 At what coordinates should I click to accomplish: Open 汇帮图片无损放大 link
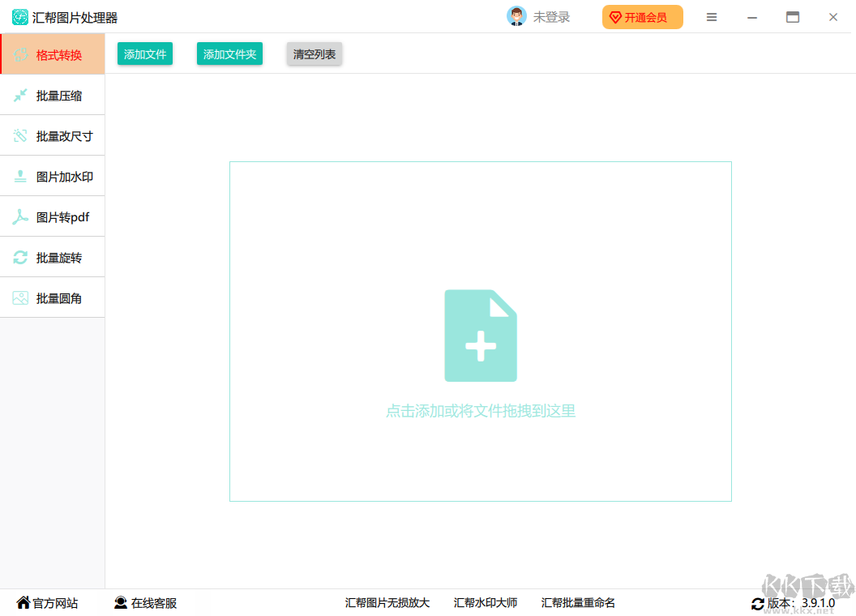click(387, 603)
